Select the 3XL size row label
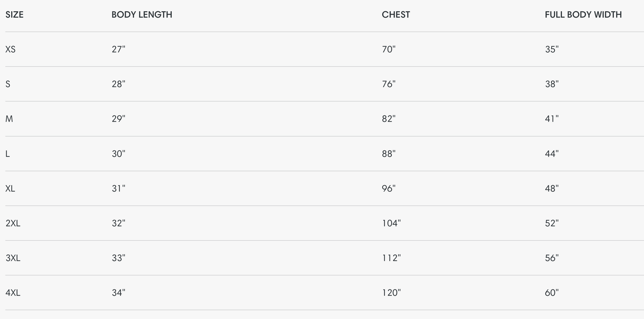644x319 pixels. point(13,258)
